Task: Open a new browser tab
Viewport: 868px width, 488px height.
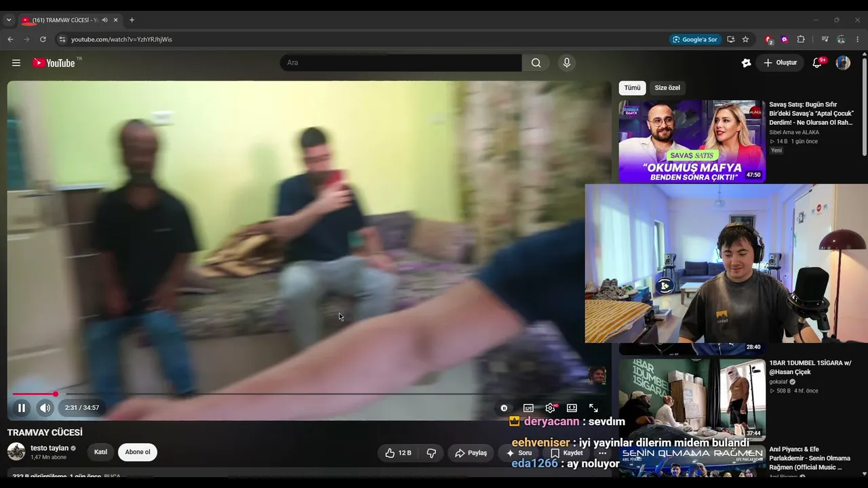Action: (132, 20)
